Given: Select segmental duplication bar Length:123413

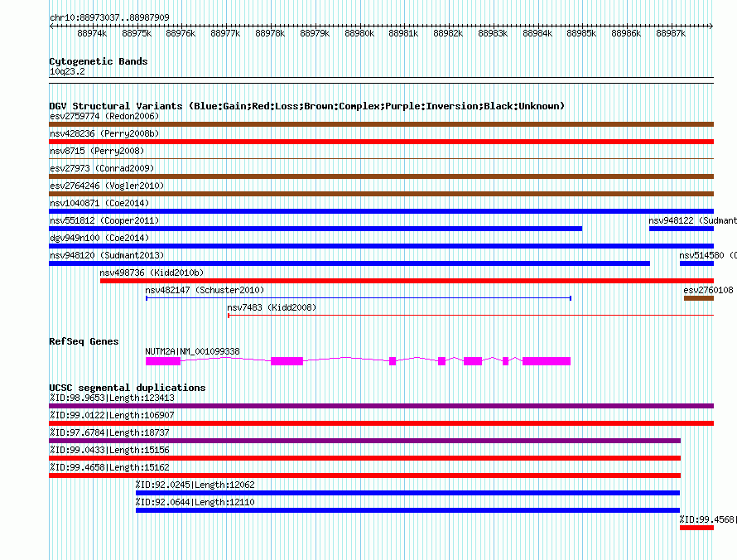Looking at the screenshot, I should coord(381,406).
